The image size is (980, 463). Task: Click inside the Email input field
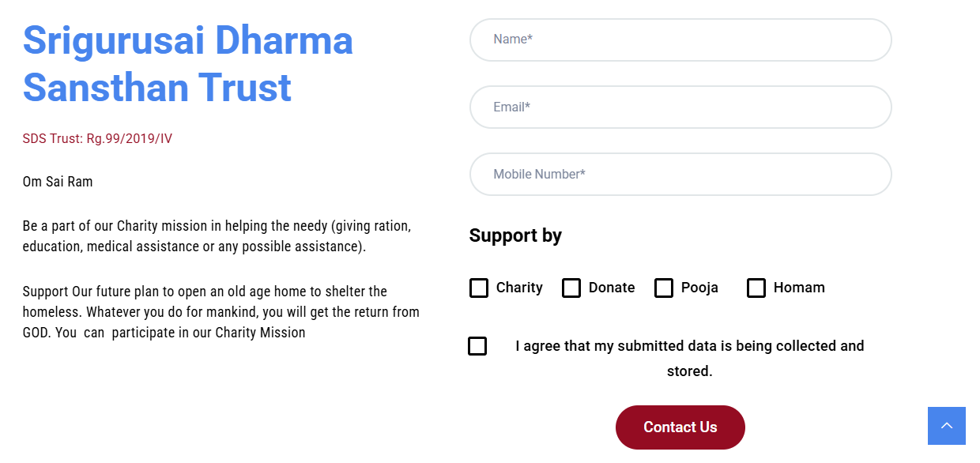680,107
